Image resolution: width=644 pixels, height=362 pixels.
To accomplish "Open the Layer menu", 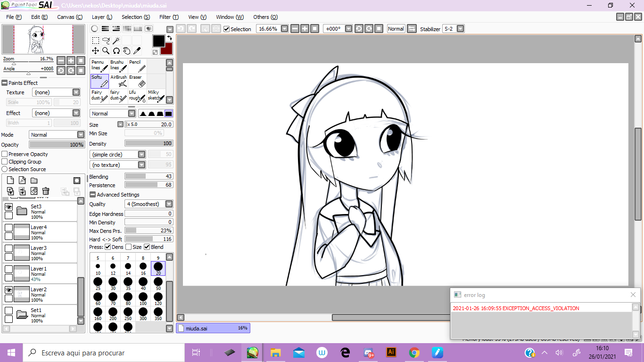I will point(102,17).
